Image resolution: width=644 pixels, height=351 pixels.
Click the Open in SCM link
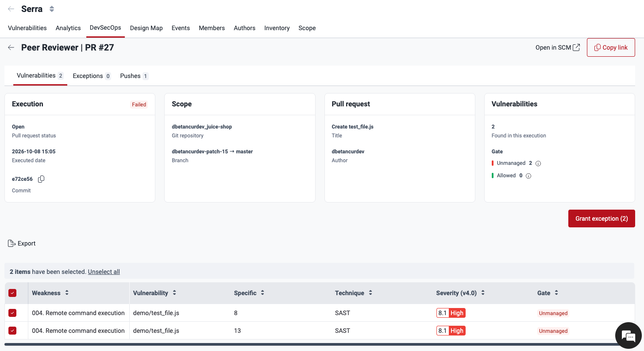point(558,47)
